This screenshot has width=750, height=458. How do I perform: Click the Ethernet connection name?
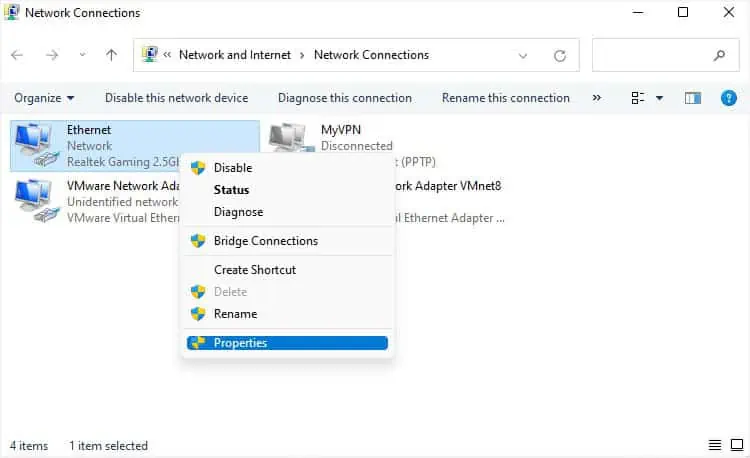tap(89, 130)
